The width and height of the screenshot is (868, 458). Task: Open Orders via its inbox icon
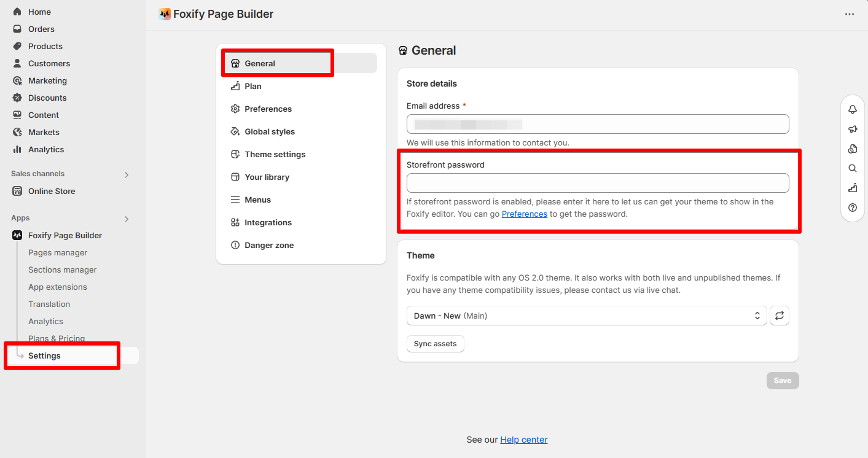[x=17, y=29]
